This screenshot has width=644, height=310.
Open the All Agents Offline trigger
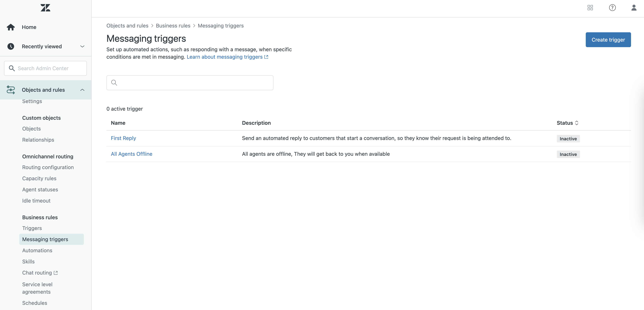132,154
